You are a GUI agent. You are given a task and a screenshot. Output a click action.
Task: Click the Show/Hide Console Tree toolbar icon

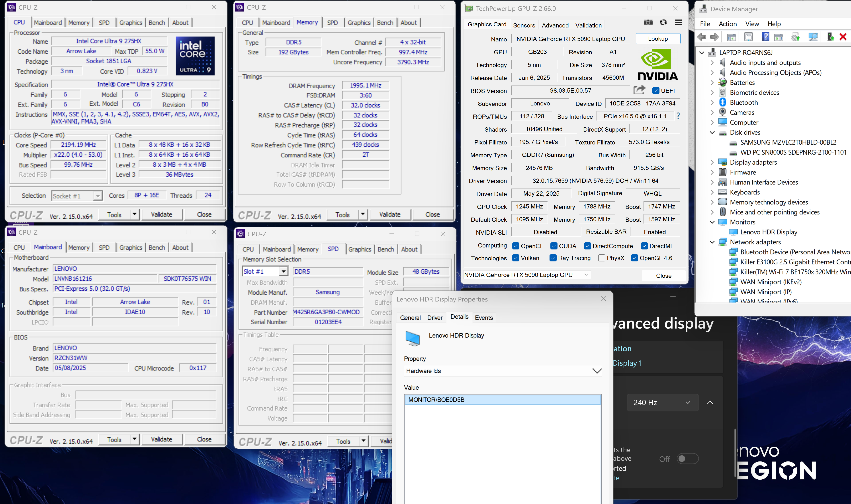[732, 37]
